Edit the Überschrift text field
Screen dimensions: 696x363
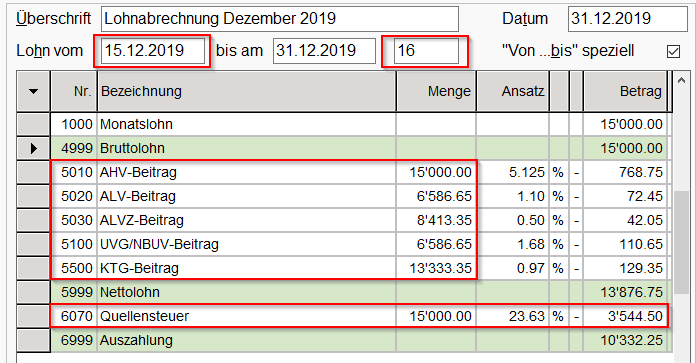click(280, 19)
